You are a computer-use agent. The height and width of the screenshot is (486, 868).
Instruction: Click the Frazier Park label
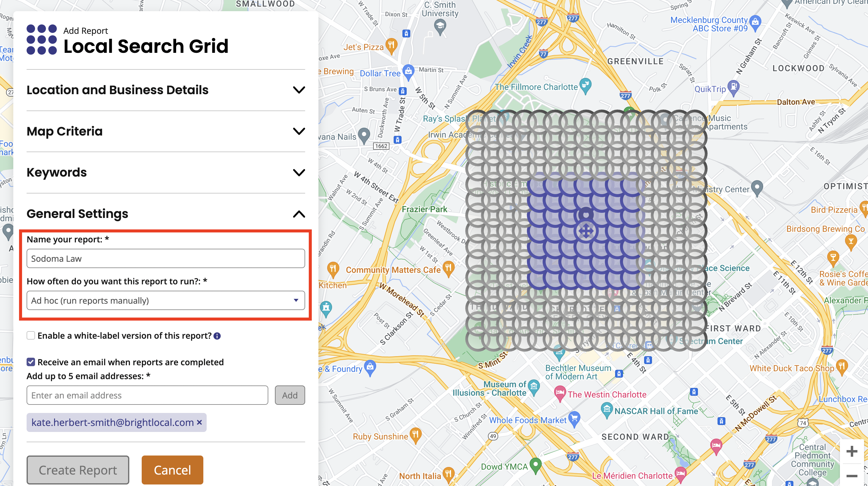424,209
